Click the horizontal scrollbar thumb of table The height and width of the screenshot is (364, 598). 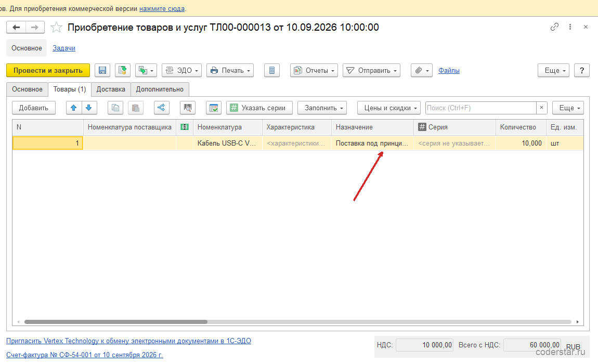[116, 322]
